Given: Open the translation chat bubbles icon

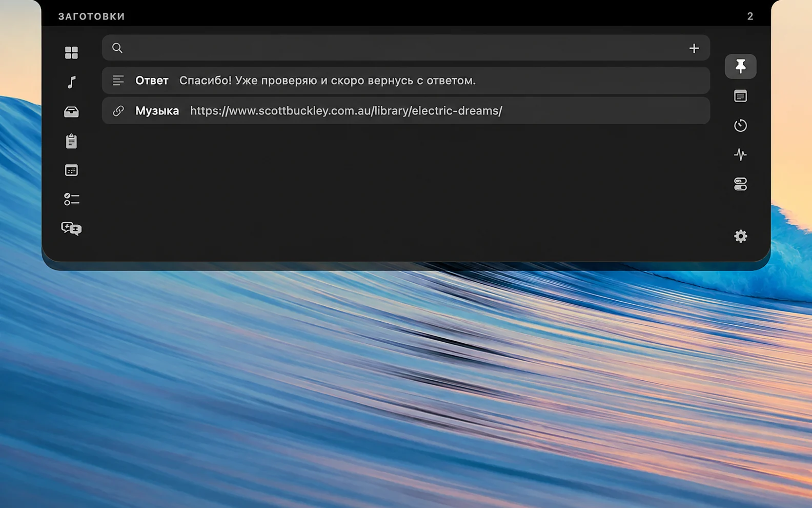Looking at the screenshot, I should point(71,228).
